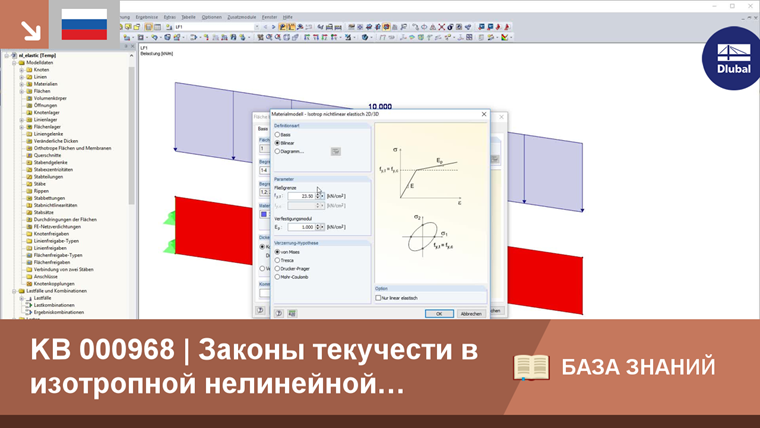Screen dimensions: 760x428
Task: Collapse Lastfälle und Kombinationen node
Action: pos(14,291)
